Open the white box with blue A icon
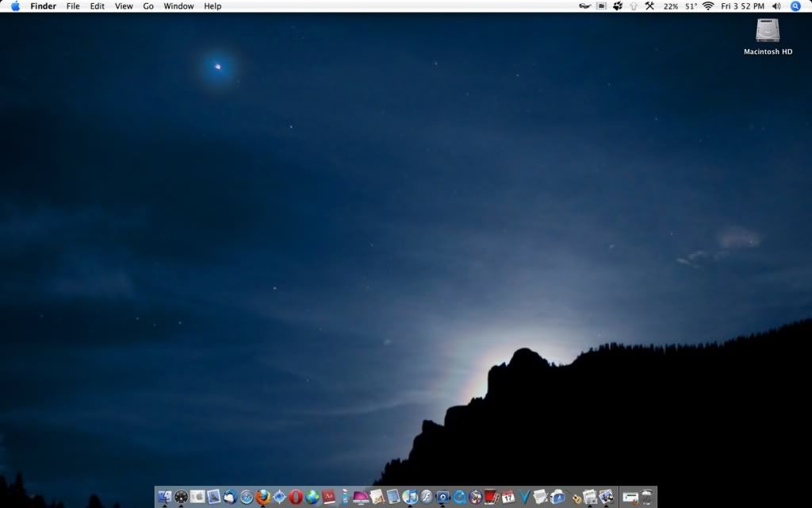812x508 pixels. 557,497
